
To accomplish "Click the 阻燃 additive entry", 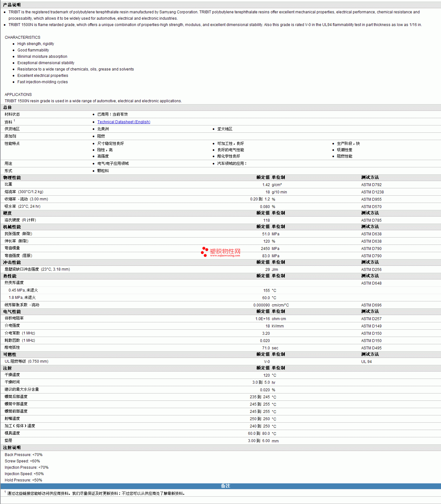I will (x=101, y=136).
